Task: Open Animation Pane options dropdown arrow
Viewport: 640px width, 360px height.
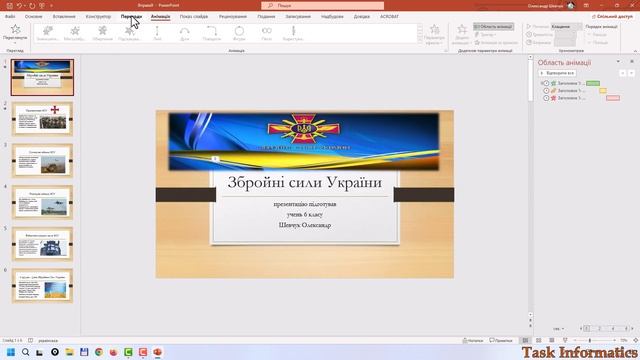Action: (618, 61)
